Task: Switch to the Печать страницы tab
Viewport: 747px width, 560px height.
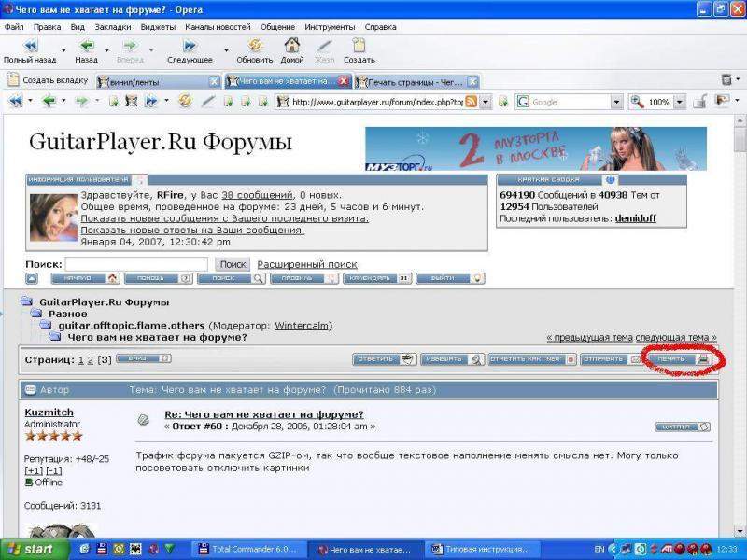Action: [410, 82]
